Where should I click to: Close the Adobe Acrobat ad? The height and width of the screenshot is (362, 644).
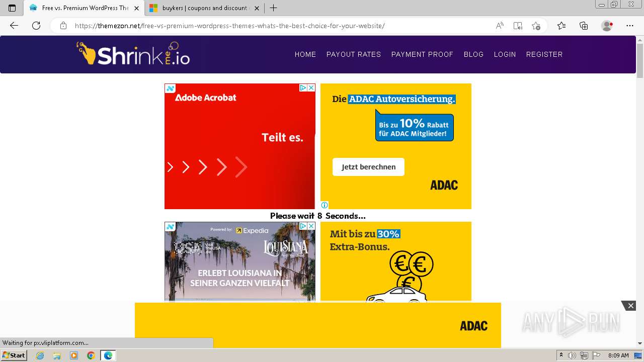point(311,87)
